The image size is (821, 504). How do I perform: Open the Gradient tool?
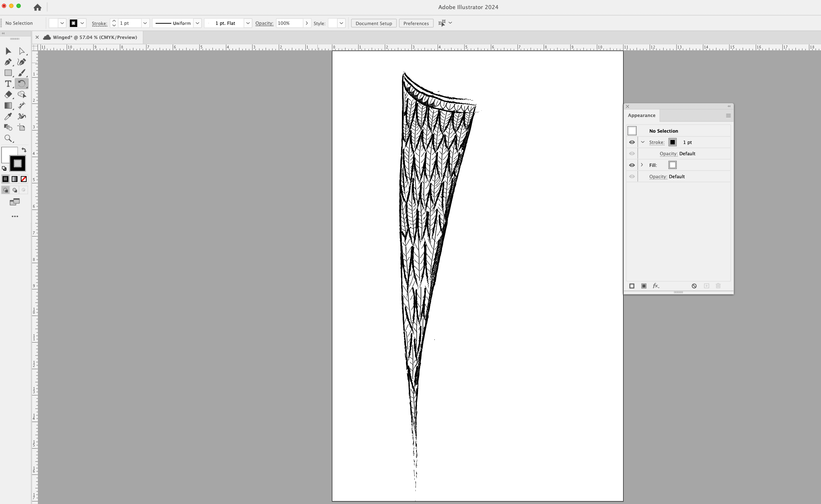[x=8, y=105]
